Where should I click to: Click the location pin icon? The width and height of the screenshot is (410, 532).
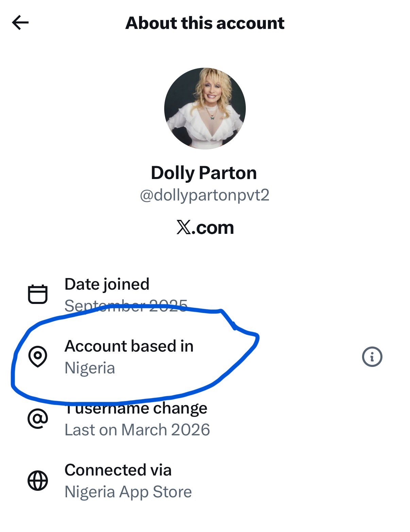pyautogui.click(x=37, y=356)
